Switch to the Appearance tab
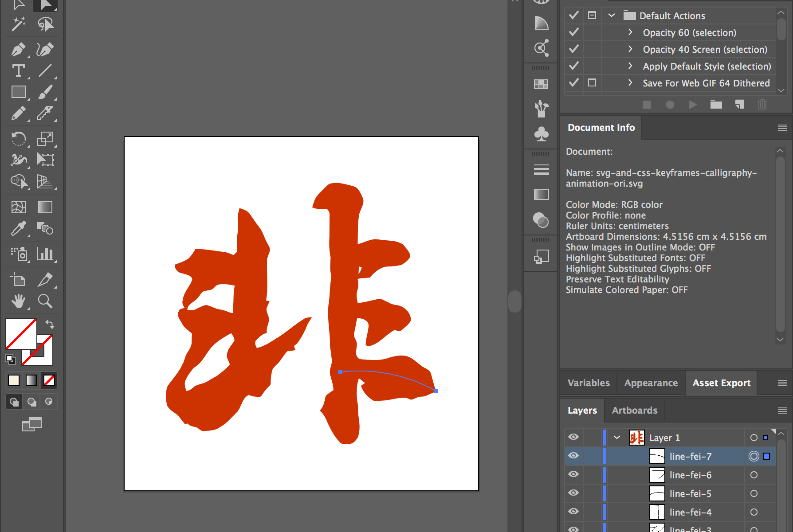The image size is (793, 532). coord(651,383)
